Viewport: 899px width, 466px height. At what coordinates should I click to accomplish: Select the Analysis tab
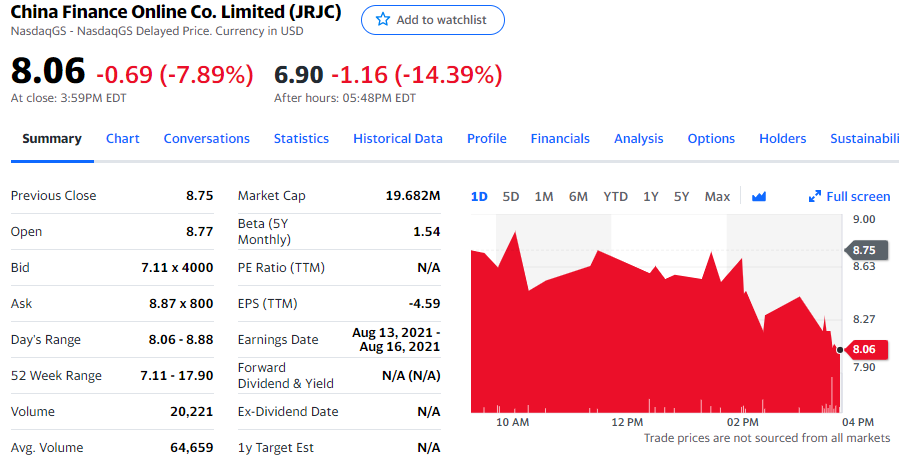point(639,139)
